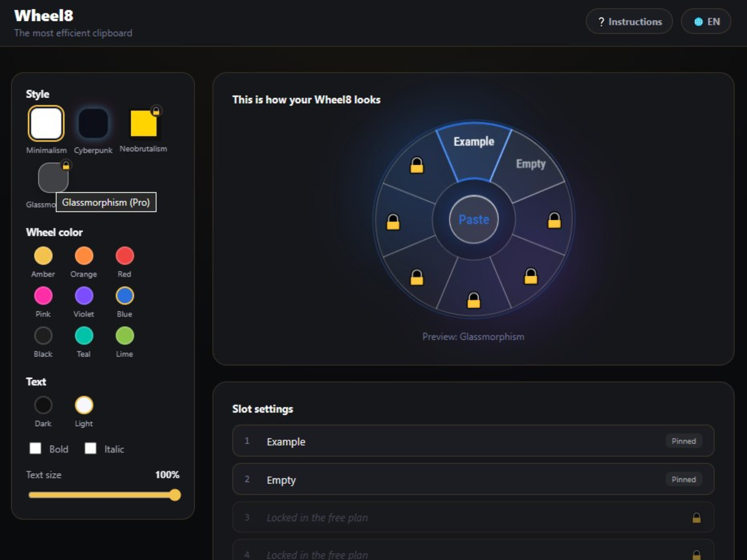Click the lock in the wheel's left segment
This screenshot has width=747, height=560.
[x=393, y=222]
